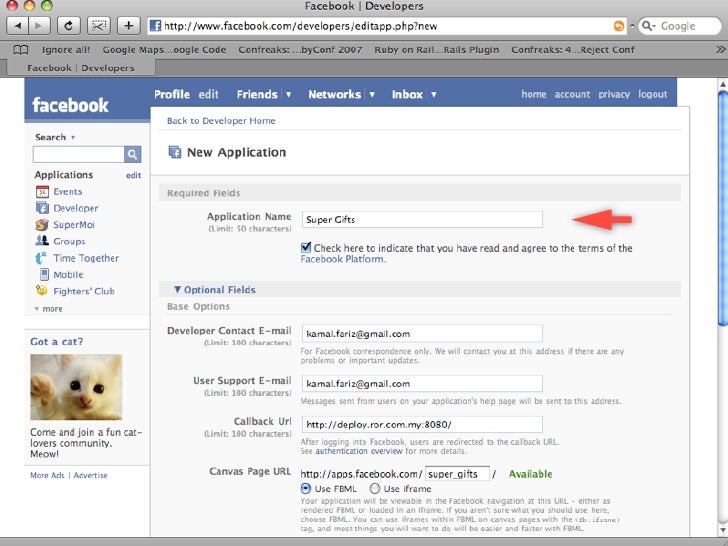Toggle the agree to Platform terms checkbox
Image resolution: width=728 pixels, height=546 pixels.
point(306,247)
